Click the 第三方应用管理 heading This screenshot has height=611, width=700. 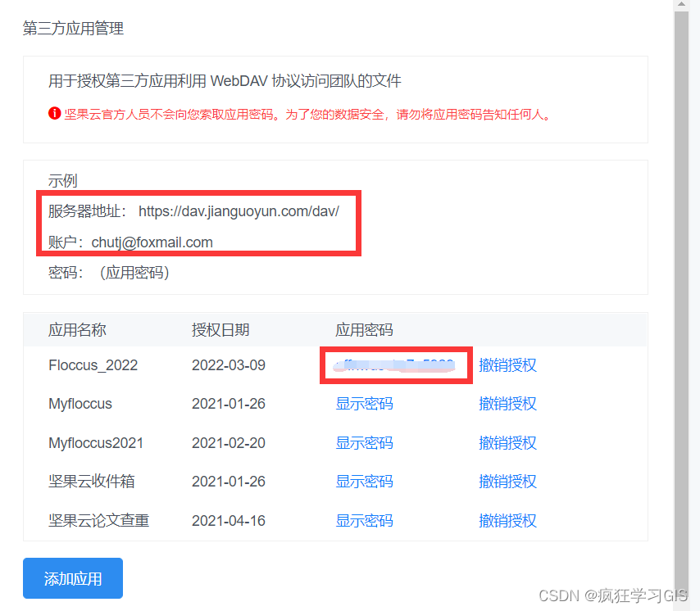[73, 28]
